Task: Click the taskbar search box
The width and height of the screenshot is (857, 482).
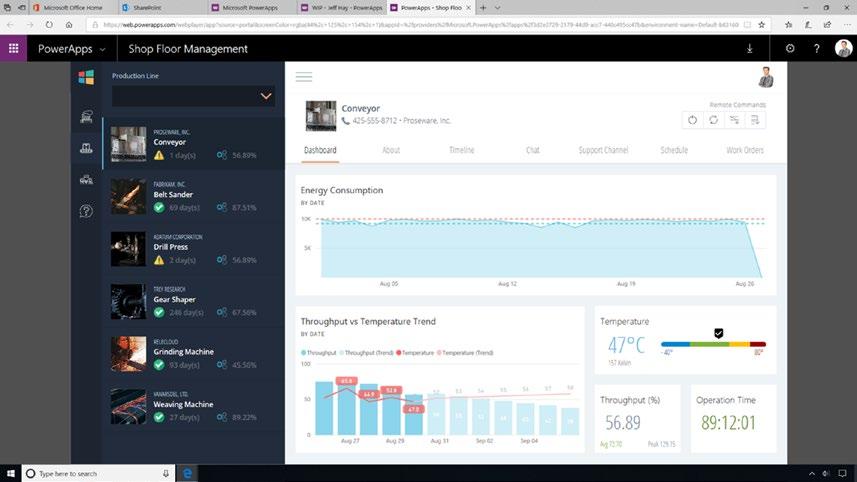Action: [98, 473]
